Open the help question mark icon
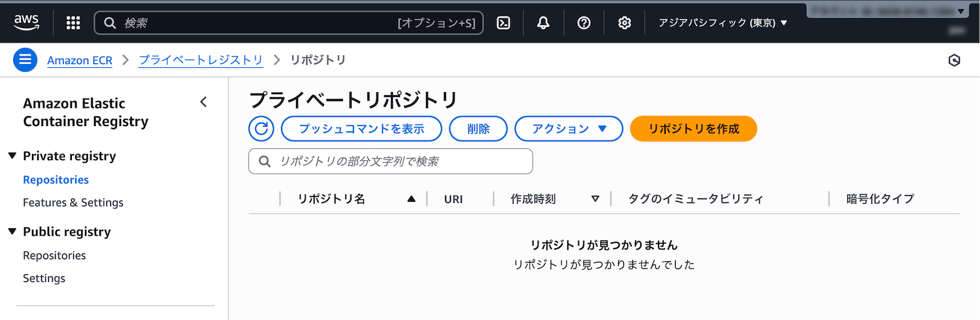The width and height of the screenshot is (980, 320). tap(584, 23)
